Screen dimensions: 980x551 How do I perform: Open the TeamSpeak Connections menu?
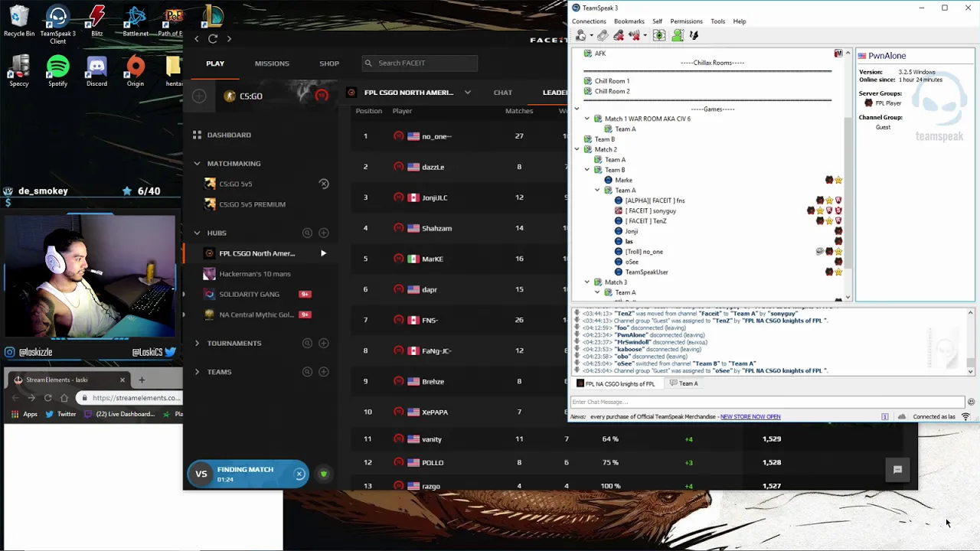589,21
